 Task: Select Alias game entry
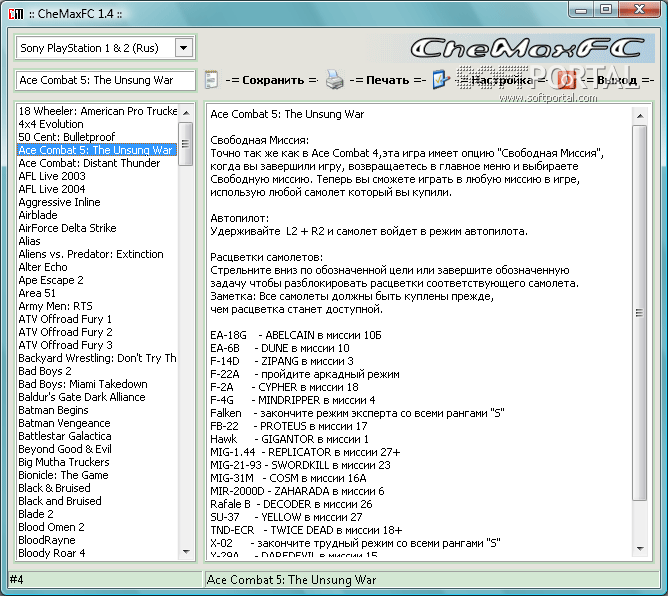(97, 241)
